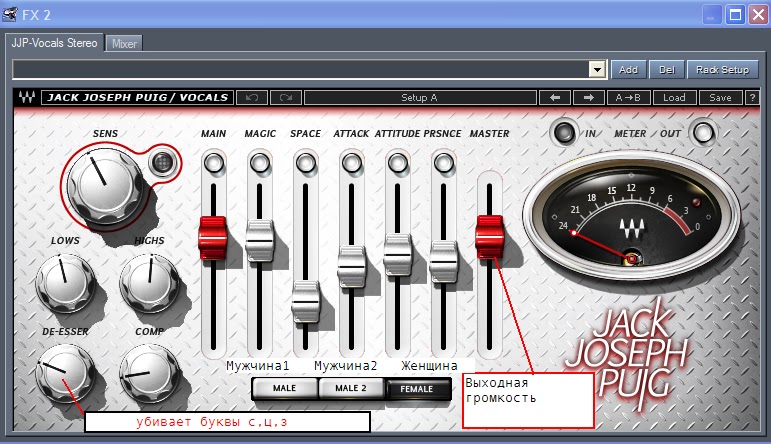771x444 pixels.
Task: Toggle the ATTITUDE fader on/off light
Action: pyautogui.click(x=397, y=163)
